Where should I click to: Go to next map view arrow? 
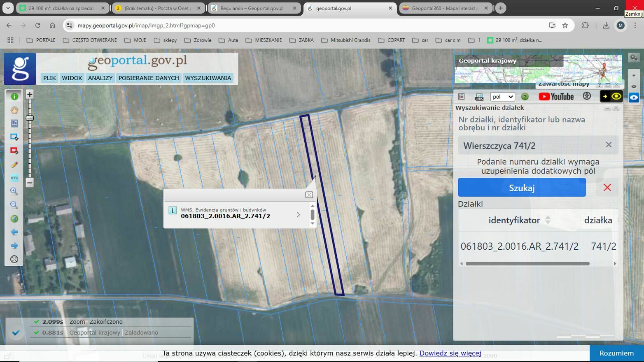click(14, 246)
